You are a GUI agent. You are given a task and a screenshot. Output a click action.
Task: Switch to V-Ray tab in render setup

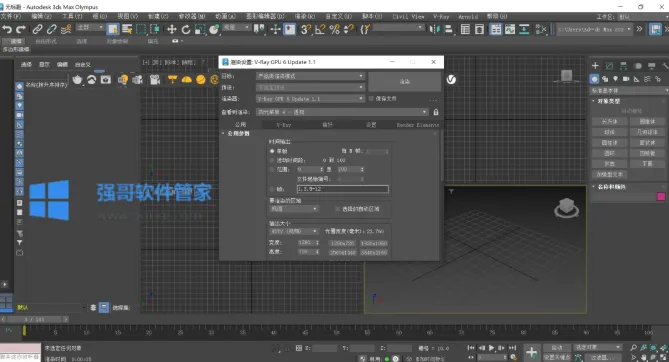point(284,125)
